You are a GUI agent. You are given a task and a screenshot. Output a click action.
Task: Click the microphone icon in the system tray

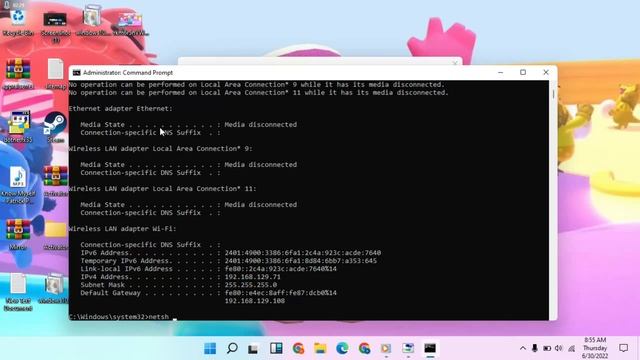click(x=535, y=348)
